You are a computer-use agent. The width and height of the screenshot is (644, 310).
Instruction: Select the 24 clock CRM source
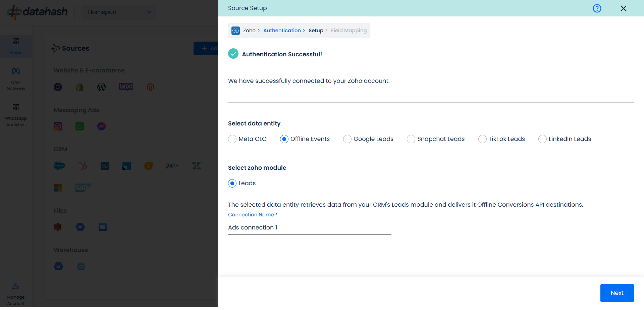pos(172,166)
